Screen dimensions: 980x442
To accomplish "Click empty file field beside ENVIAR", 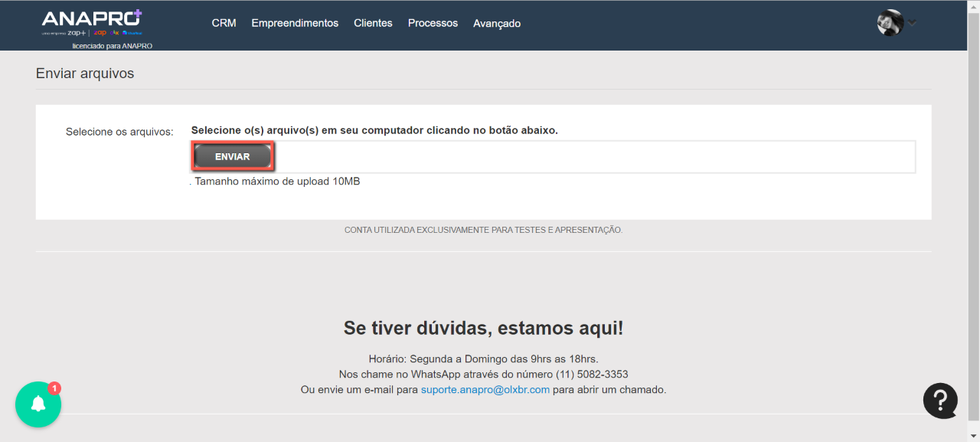I will (x=593, y=157).
